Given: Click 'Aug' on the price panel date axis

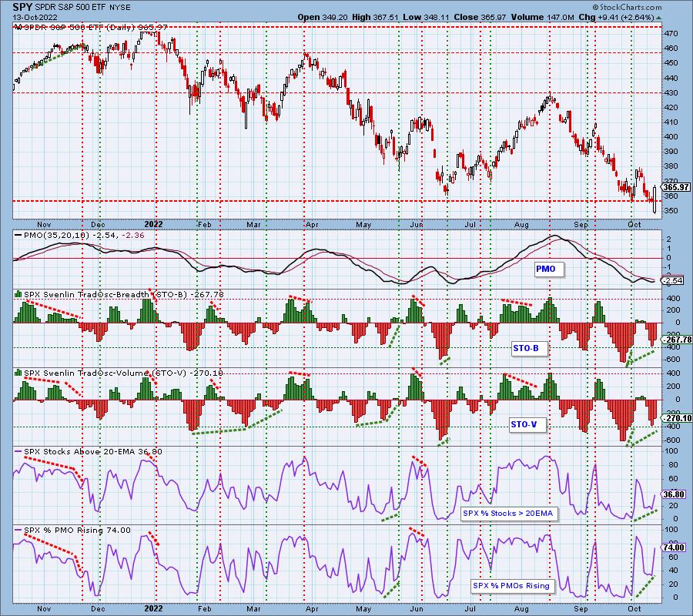Looking at the screenshot, I should pyautogui.click(x=521, y=225).
